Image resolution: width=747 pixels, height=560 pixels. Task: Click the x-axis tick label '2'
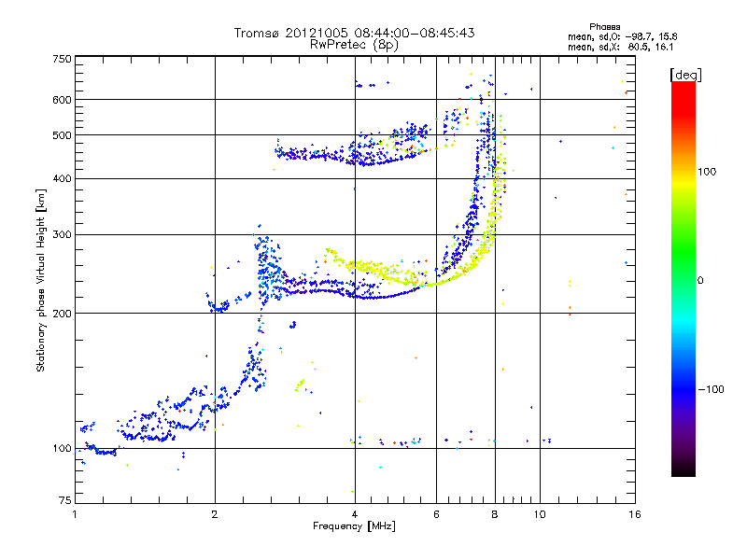click(x=215, y=514)
